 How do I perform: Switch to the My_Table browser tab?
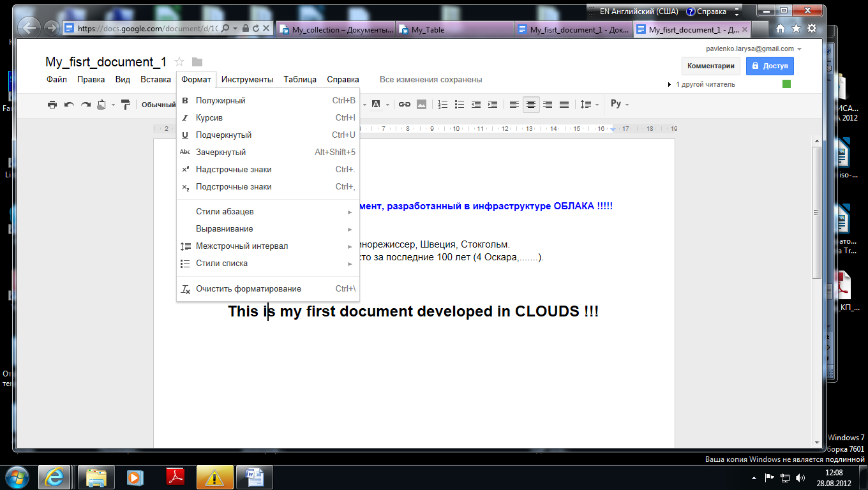point(454,29)
